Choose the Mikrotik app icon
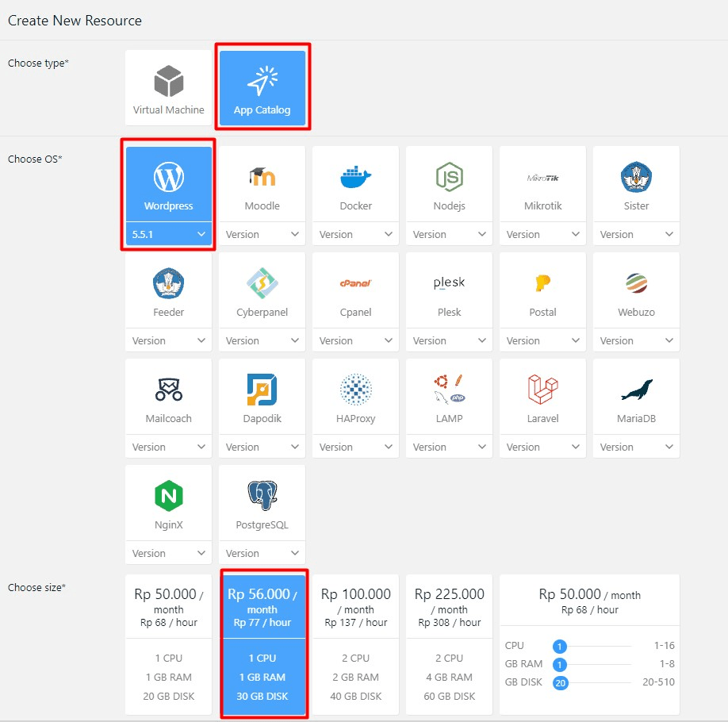728x722 pixels. pos(542,178)
